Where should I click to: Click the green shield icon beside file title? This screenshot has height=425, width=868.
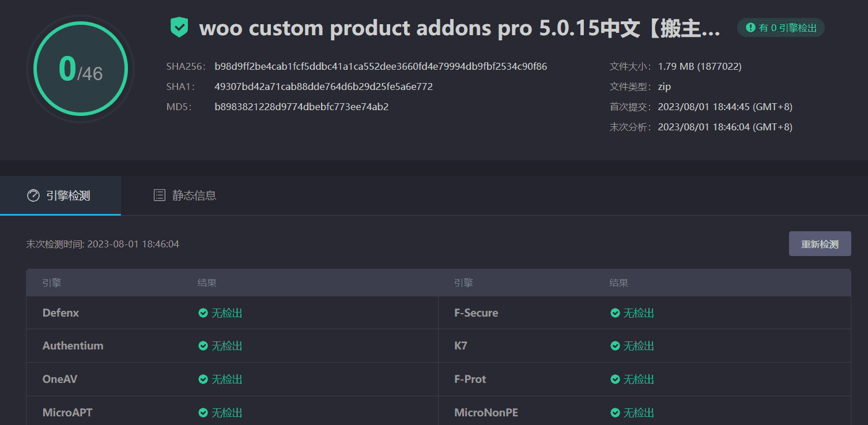tap(179, 28)
